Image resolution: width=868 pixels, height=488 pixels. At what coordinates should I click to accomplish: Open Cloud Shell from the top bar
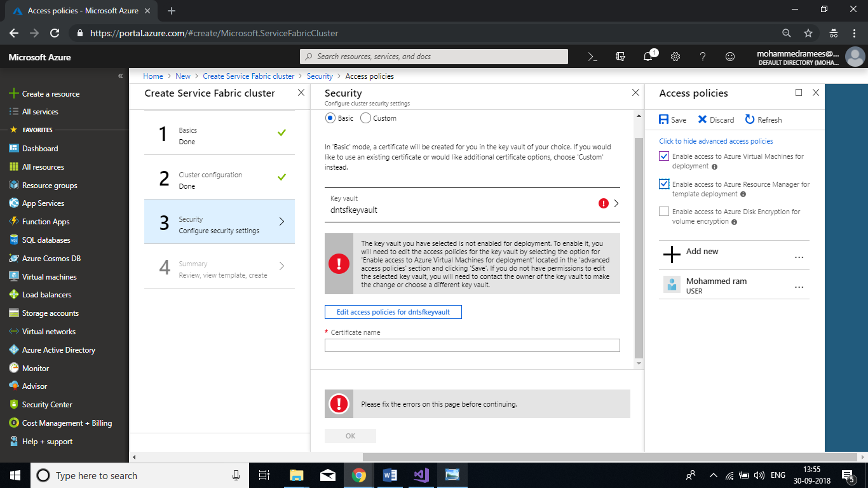(592, 57)
